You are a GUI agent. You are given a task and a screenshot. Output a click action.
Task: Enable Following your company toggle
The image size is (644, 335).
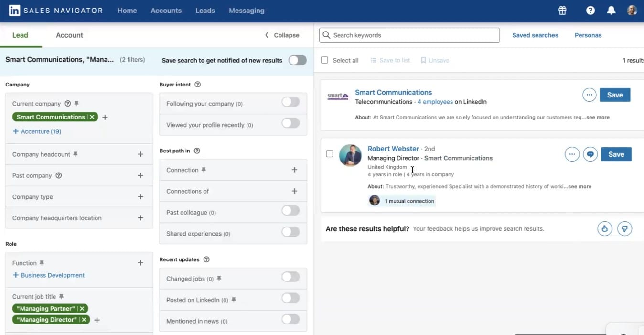(290, 102)
